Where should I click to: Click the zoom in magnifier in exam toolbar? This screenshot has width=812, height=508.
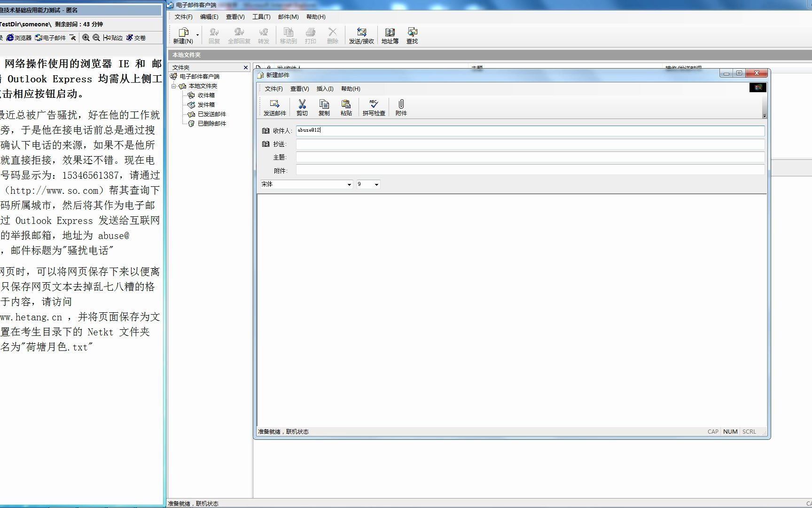[x=86, y=38]
